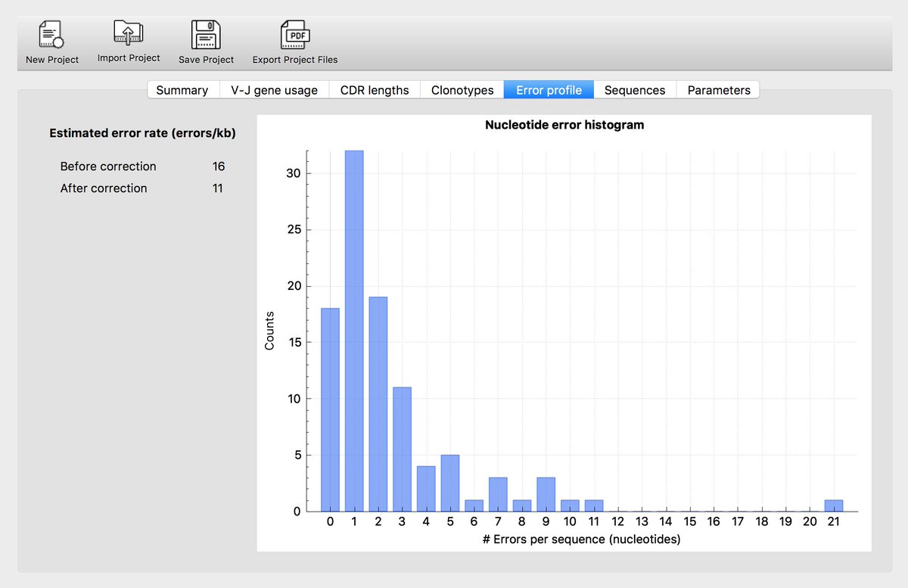The height and width of the screenshot is (588, 908).
Task: Open the Parameters tab
Action: [719, 90]
